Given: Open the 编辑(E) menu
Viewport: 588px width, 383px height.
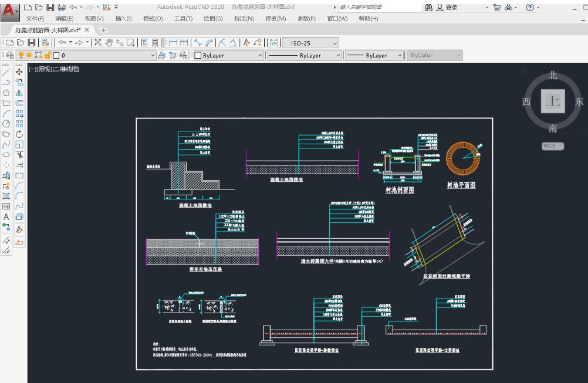Looking at the screenshot, I should tap(64, 18).
